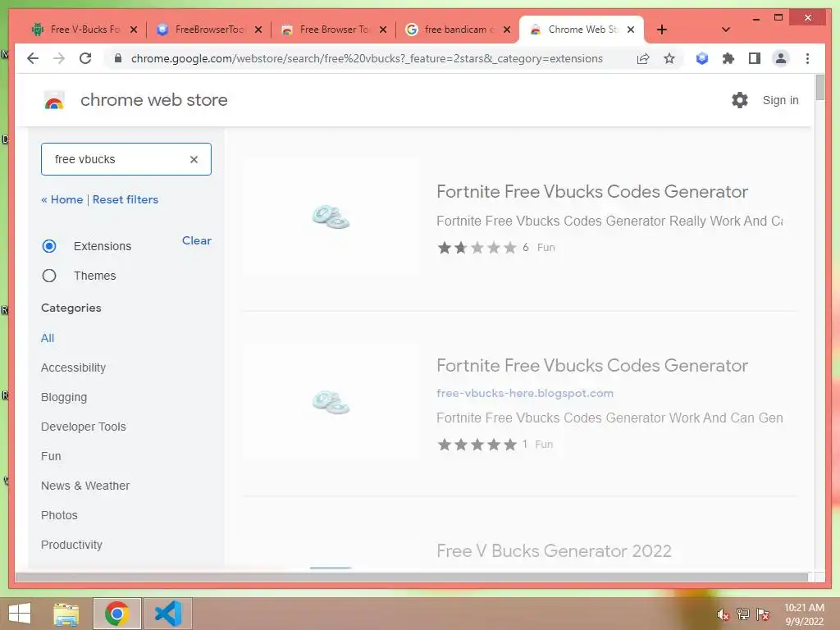Filter by Photos category
Screen dimensions: 840x630
tap(59, 515)
